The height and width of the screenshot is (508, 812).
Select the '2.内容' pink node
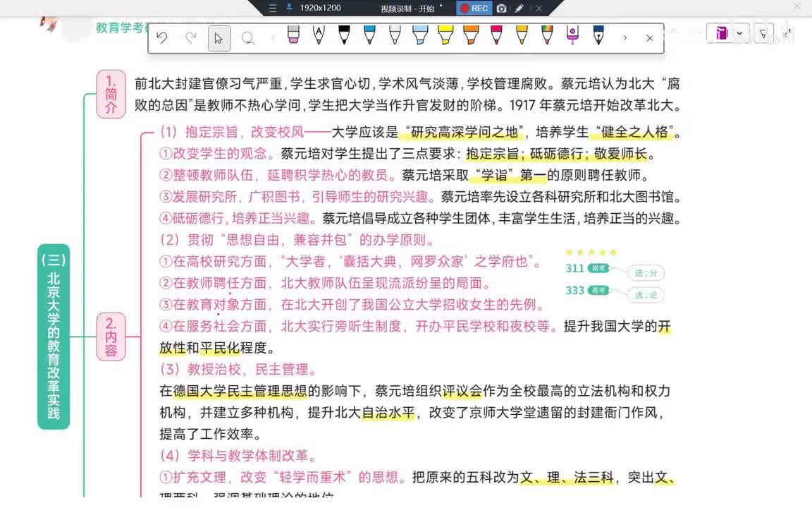point(111,337)
